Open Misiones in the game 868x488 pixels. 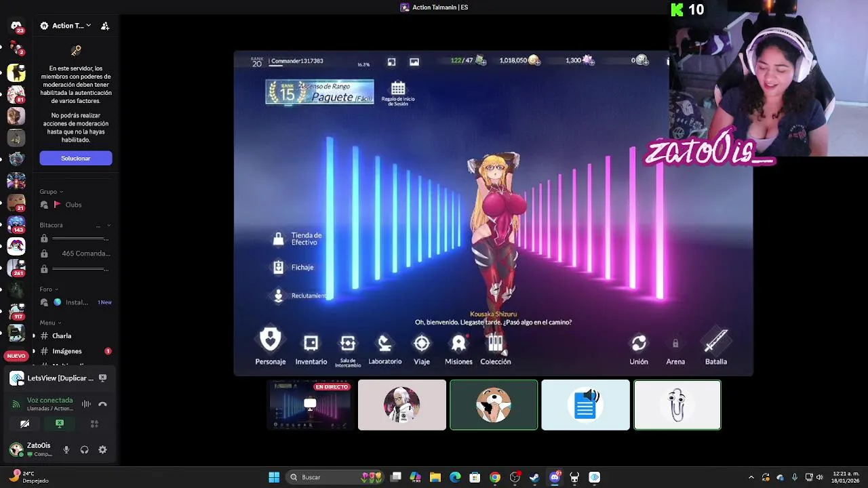coord(458,348)
